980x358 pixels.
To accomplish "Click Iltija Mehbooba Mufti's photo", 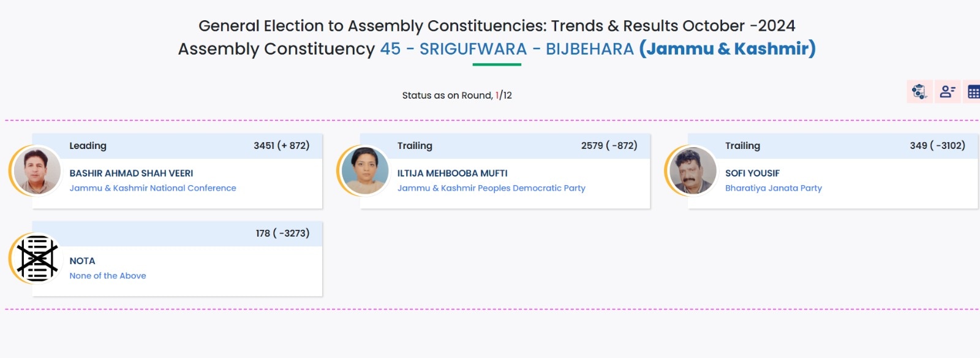I will tap(365, 171).
